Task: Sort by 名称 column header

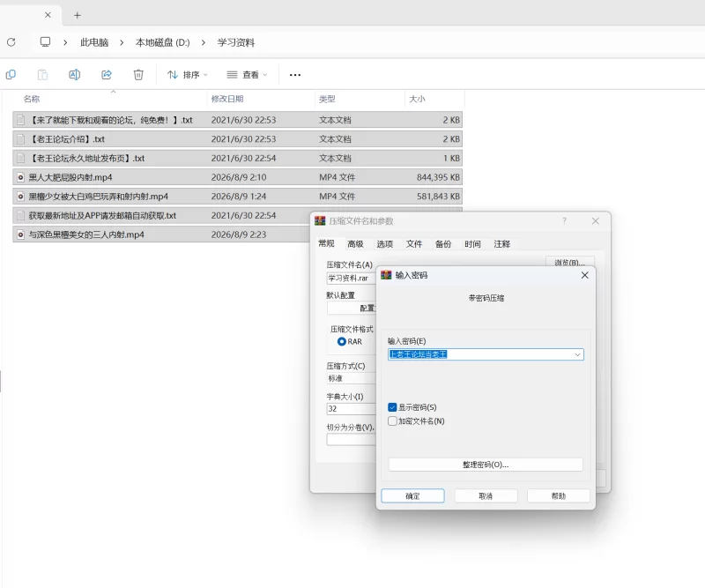Action: click(x=32, y=99)
